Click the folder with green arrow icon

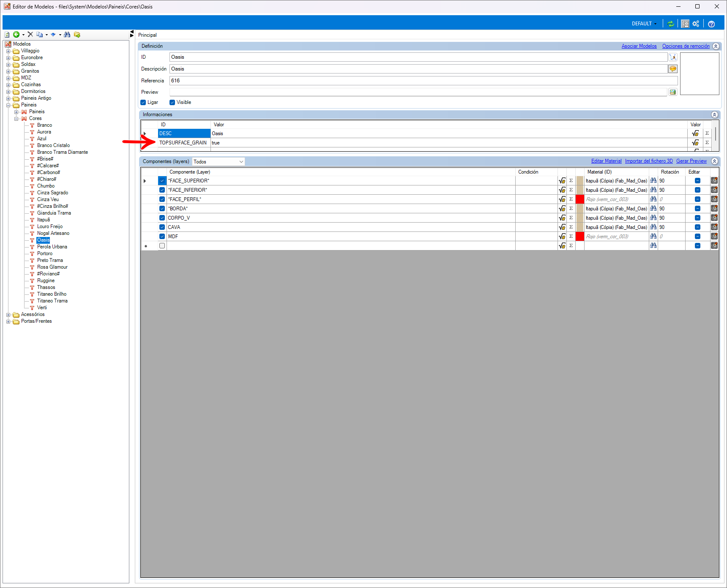pos(77,35)
